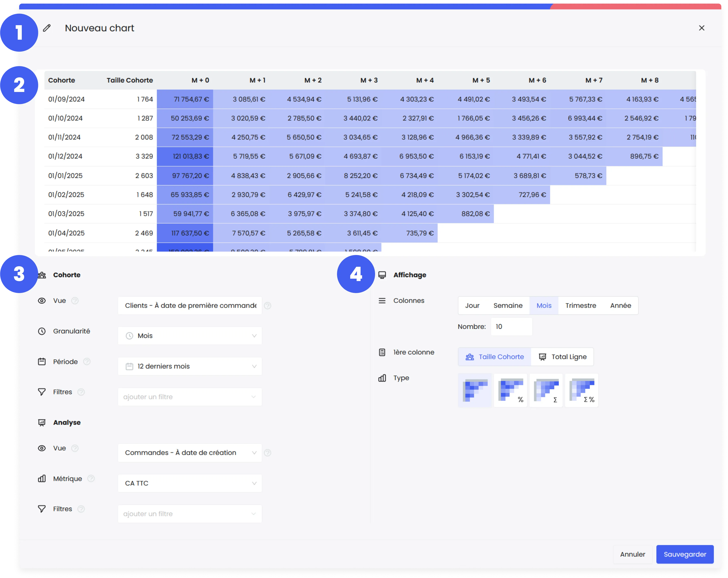Click the clock icon beside Granularité
Screen dimensions: 728x578
click(x=42, y=331)
